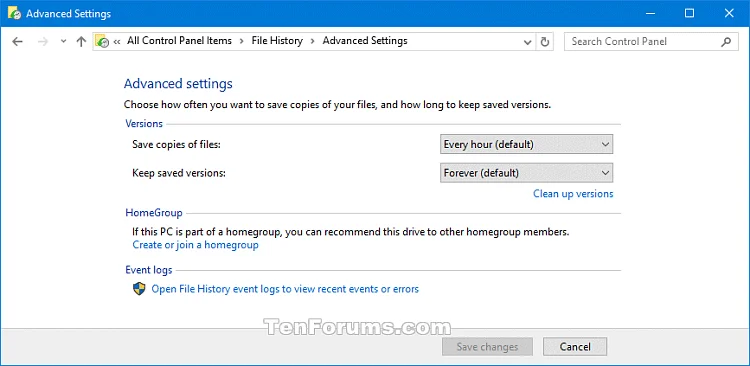Click the File History icon in address bar
The height and width of the screenshot is (366, 750).
click(x=102, y=42)
